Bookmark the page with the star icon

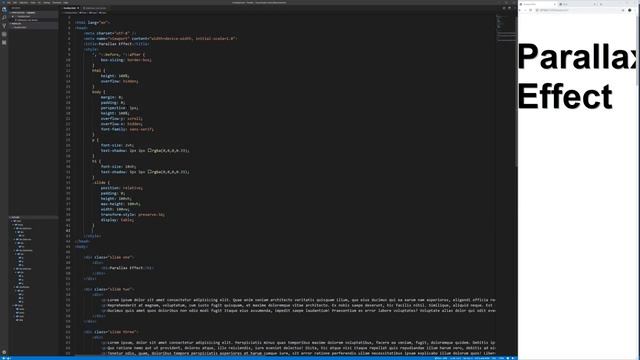pyautogui.click(x=623, y=10)
